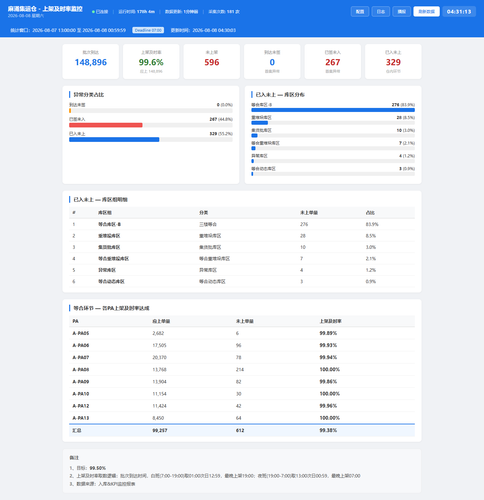Click the 占比 column header
This screenshot has width=484, height=500.
pos(370,213)
